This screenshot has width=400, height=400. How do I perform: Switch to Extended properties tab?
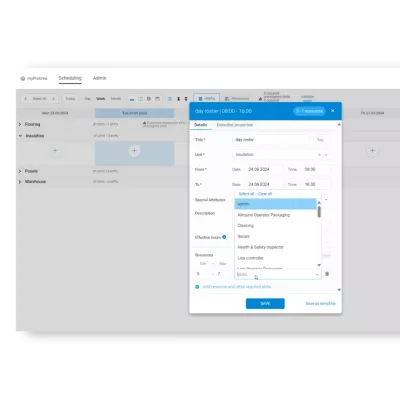click(x=235, y=125)
